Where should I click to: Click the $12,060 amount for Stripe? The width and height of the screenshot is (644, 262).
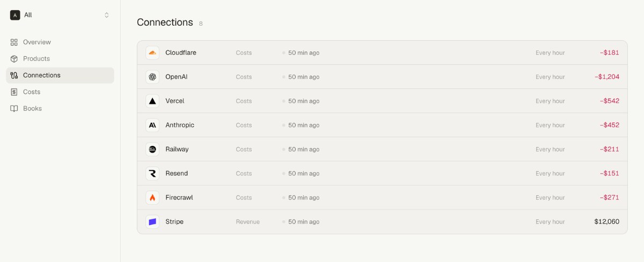(x=607, y=221)
